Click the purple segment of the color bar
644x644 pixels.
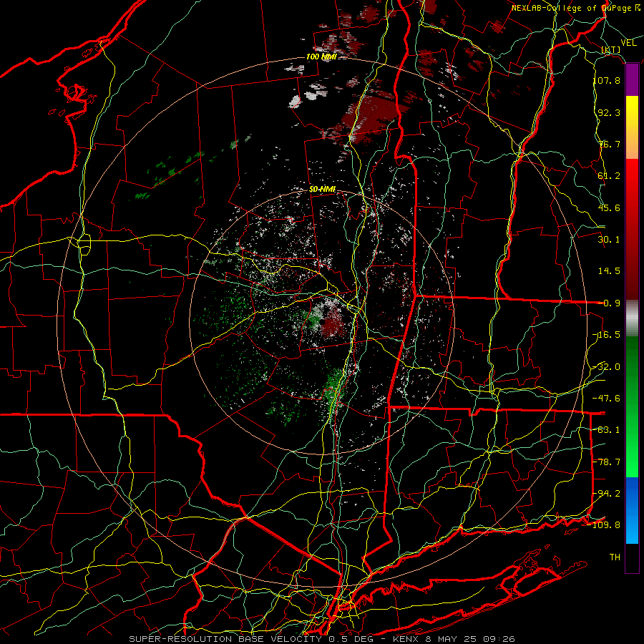click(x=632, y=80)
